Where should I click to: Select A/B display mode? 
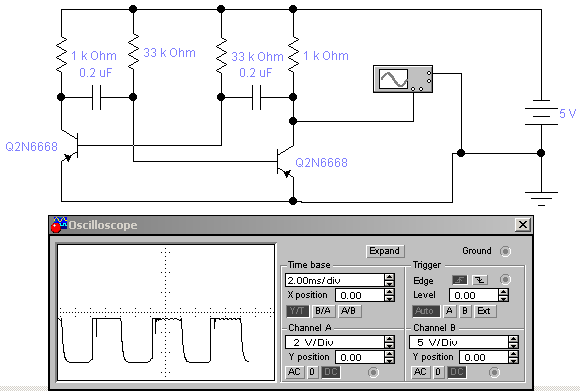pyautogui.click(x=349, y=311)
